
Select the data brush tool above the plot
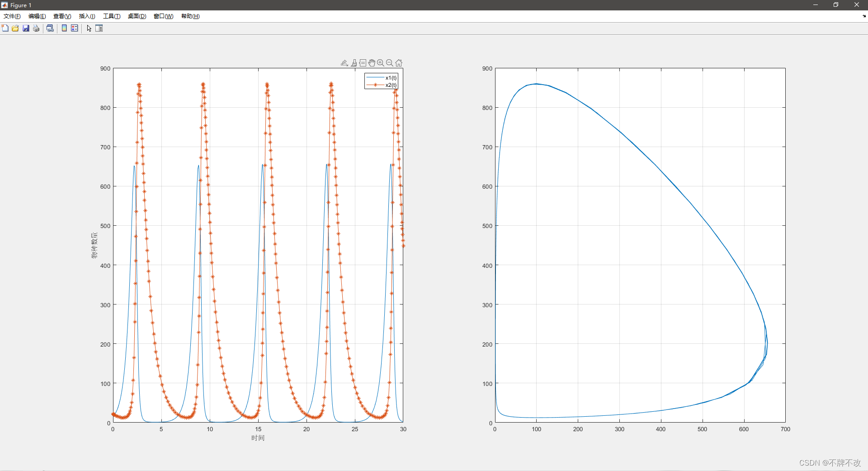coord(354,63)
